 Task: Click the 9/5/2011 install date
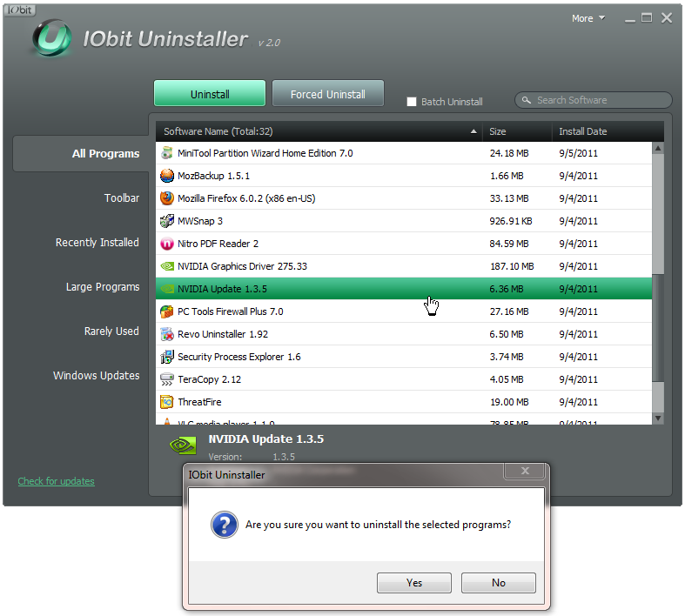[579, 153]
